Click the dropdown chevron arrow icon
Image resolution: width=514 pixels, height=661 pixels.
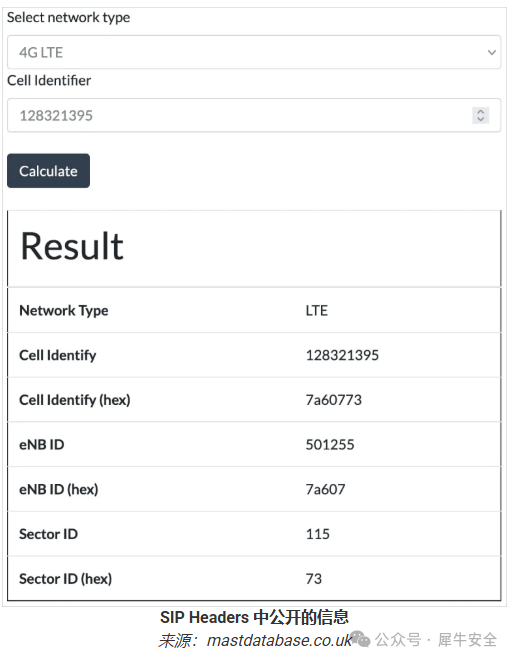(x=491, y=53)
